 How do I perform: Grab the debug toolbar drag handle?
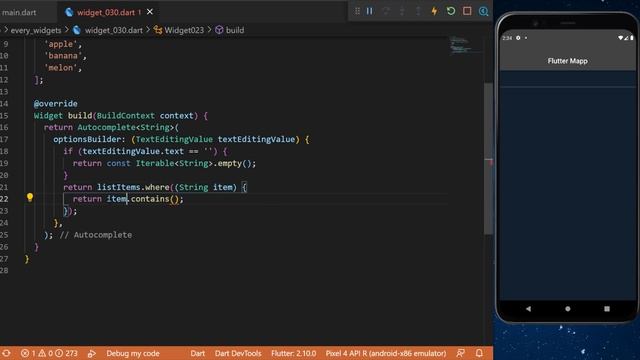tap(357, 11)
